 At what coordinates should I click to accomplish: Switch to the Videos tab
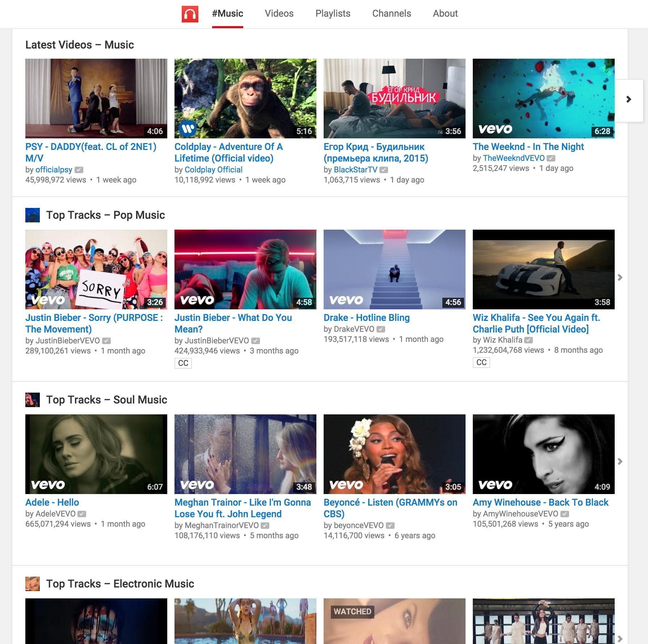point(279,14)
